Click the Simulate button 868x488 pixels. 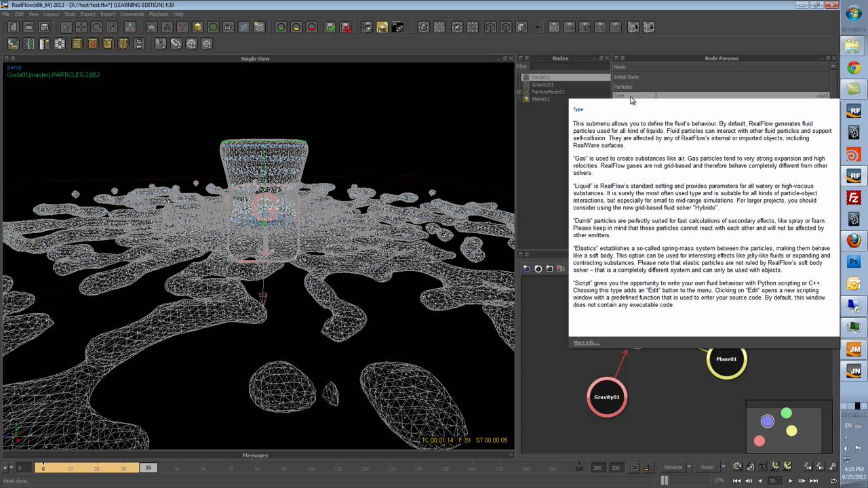(x=673, y=467)
